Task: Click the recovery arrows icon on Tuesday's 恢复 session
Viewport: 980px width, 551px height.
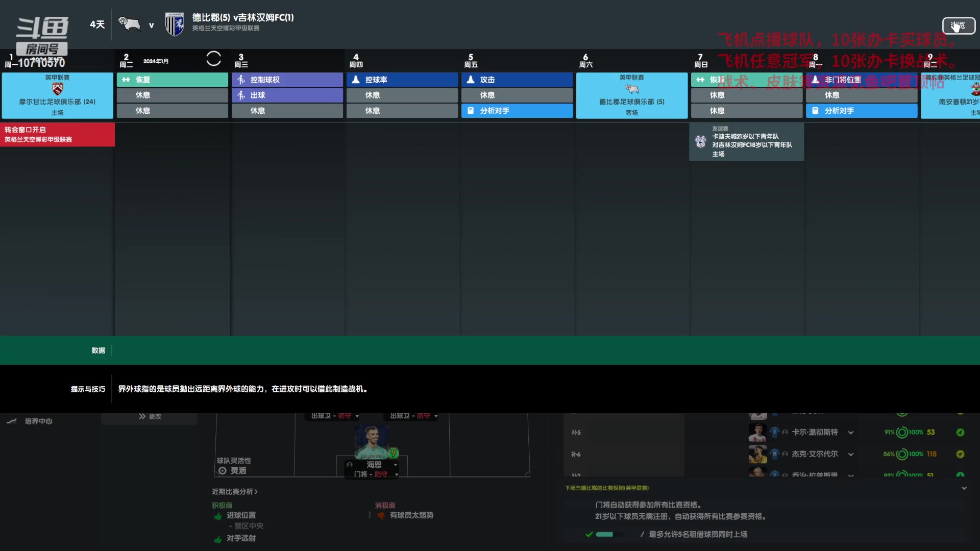Action: tap(126, 80)
